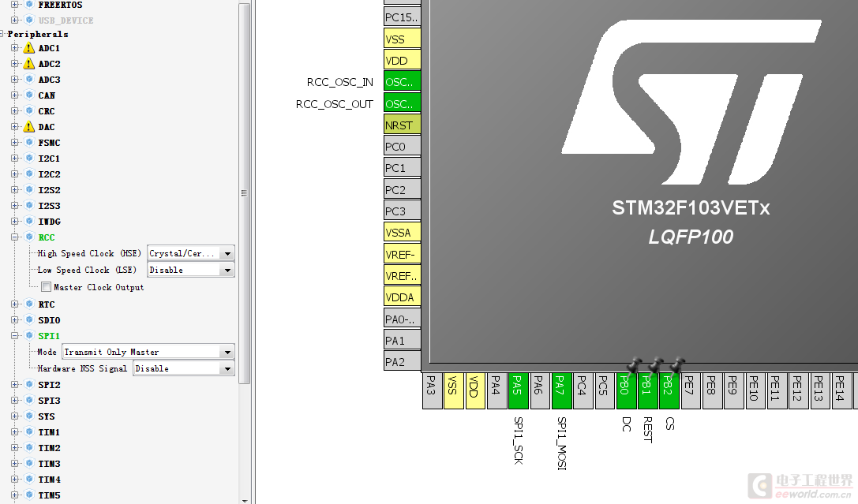Click the RTC peripheral icon

click(x=29, y=304)
